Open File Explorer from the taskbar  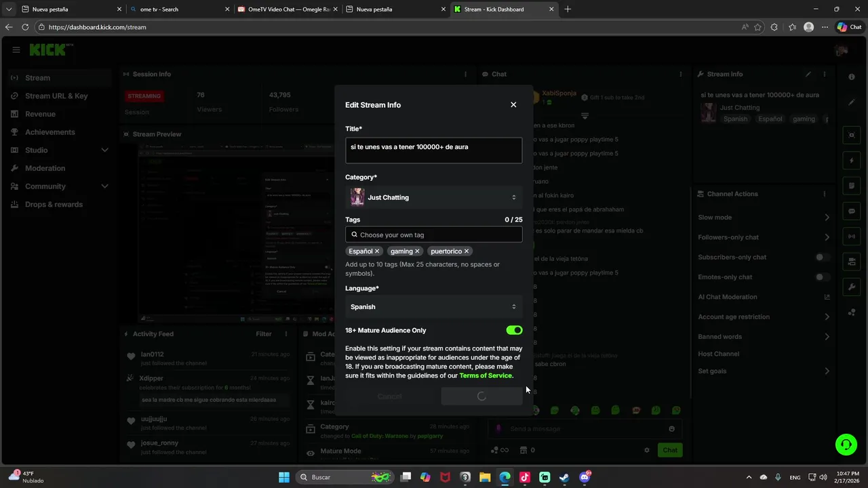(485, 477)
